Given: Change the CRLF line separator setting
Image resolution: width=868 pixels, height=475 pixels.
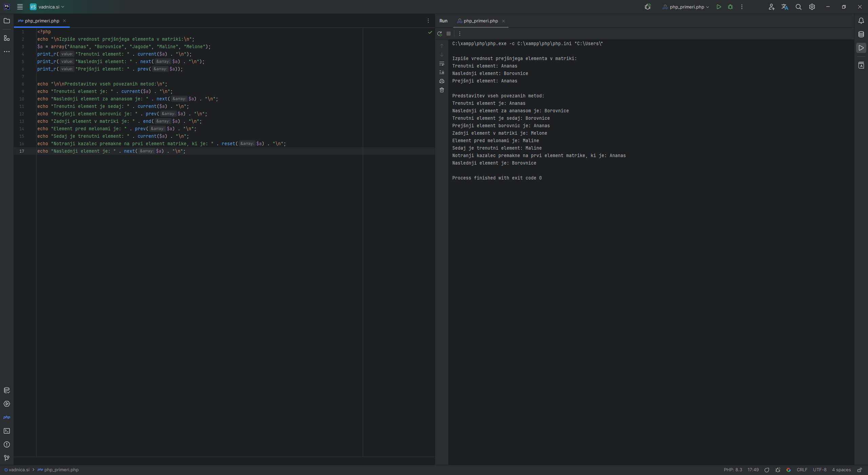Looking at the screenshot, I should click(802, 470).
